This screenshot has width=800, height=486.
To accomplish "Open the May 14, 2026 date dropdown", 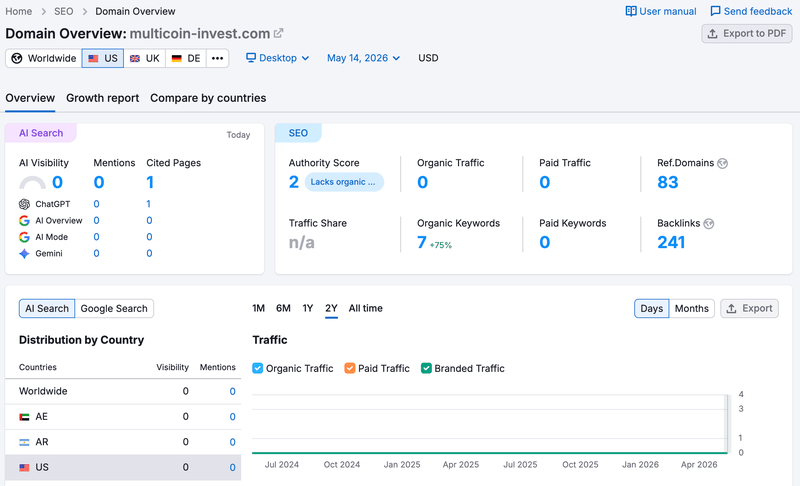I will coord(363,58).
